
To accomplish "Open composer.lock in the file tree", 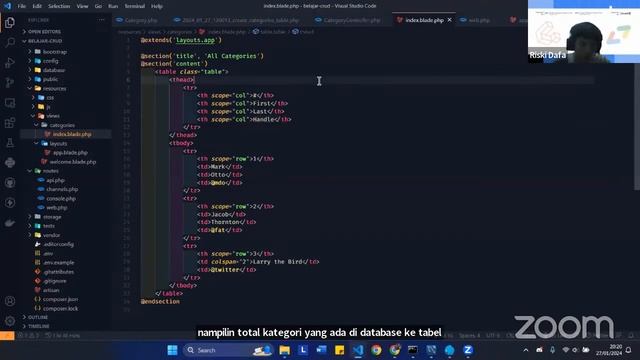I will (x=60, y=309).
